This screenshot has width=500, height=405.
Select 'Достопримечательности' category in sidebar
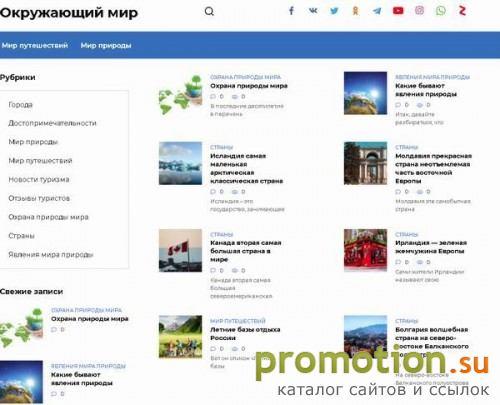52,123
